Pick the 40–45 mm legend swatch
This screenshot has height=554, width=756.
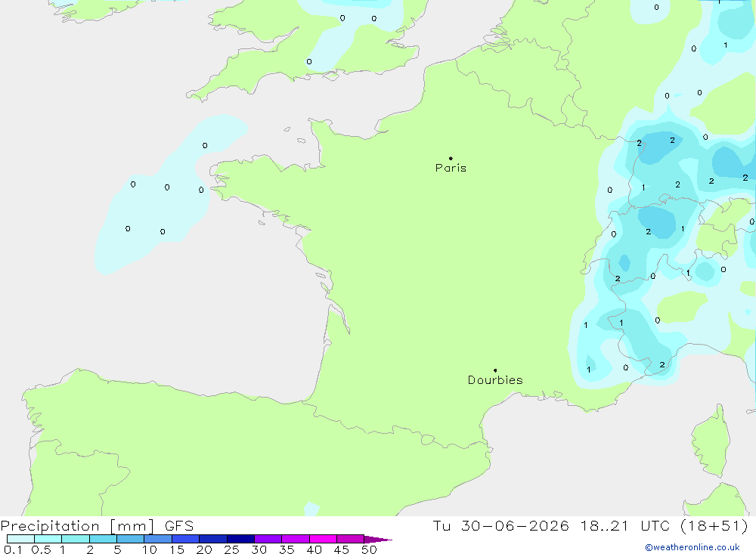(x=323, y=539)
